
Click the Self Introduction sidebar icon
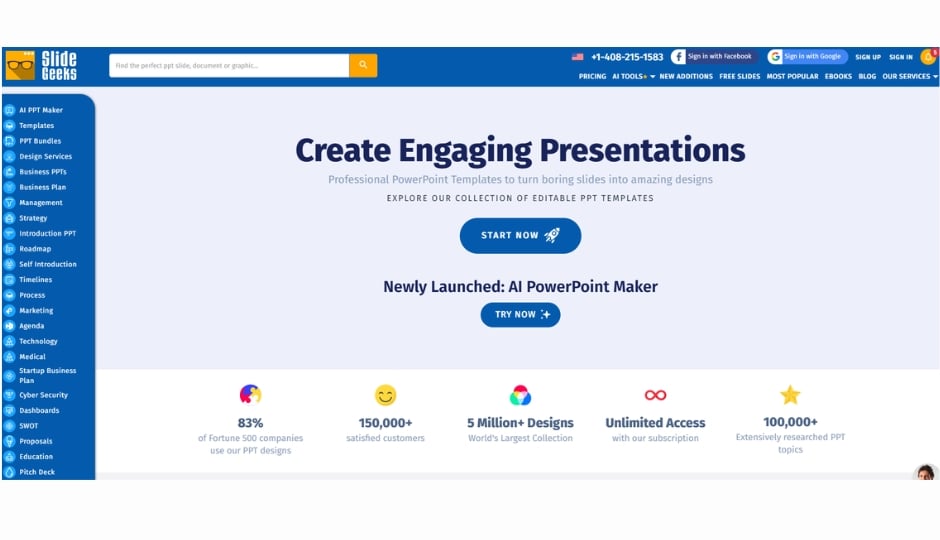coord(10,264)
